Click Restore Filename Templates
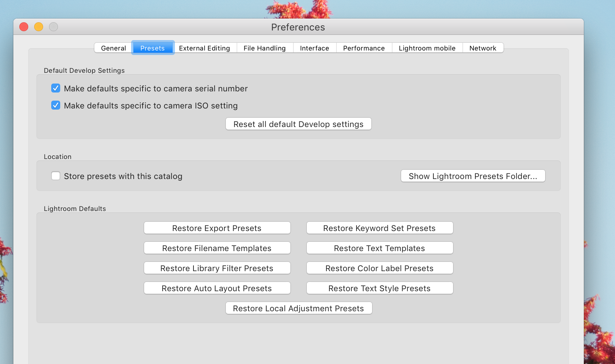This screenshot has height=364, width=615. pyautogui.click(x=217, y=248)
